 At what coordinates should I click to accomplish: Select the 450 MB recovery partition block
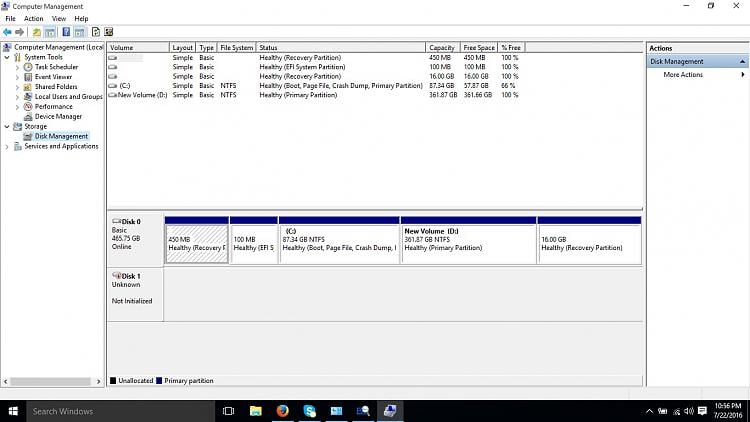click(x=197, y=240)
